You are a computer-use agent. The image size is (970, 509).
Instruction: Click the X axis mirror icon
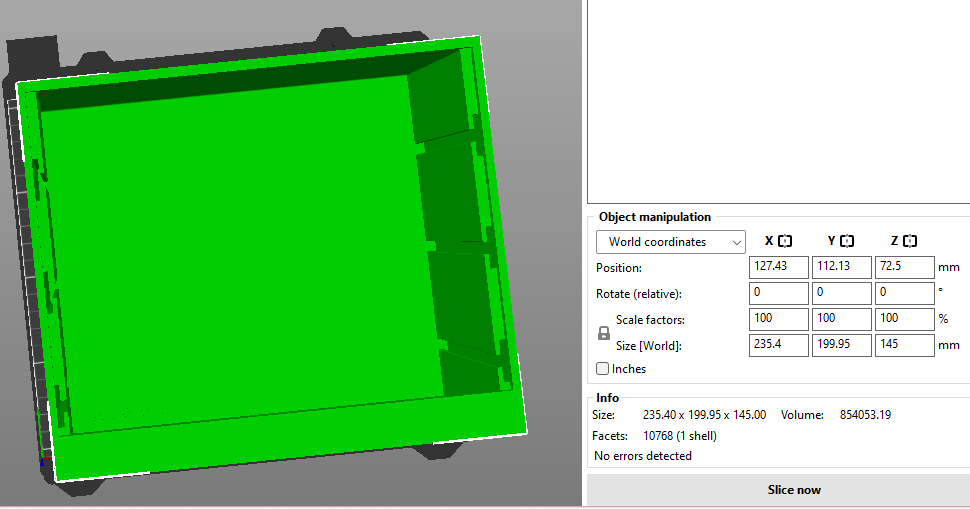(785, 241)
